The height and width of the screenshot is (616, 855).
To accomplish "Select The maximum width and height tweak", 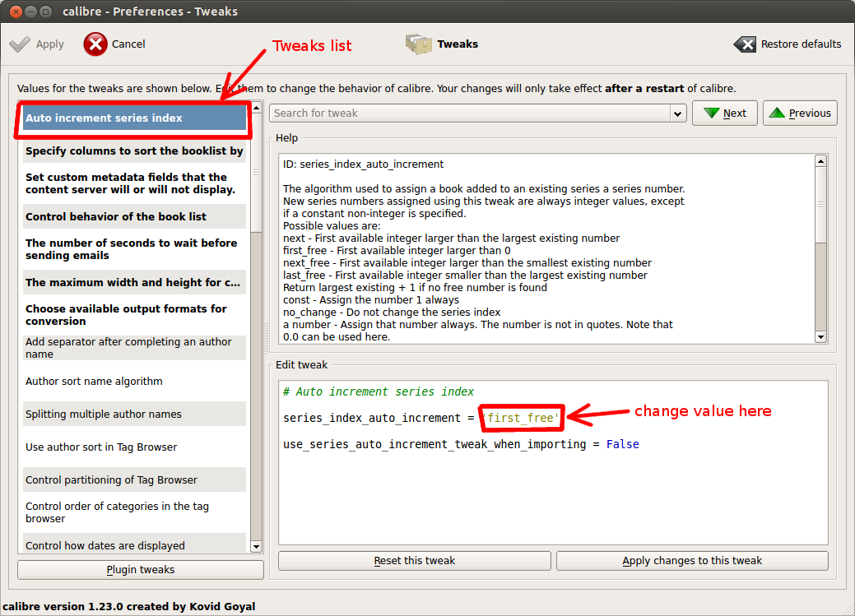I will [135, 282].
